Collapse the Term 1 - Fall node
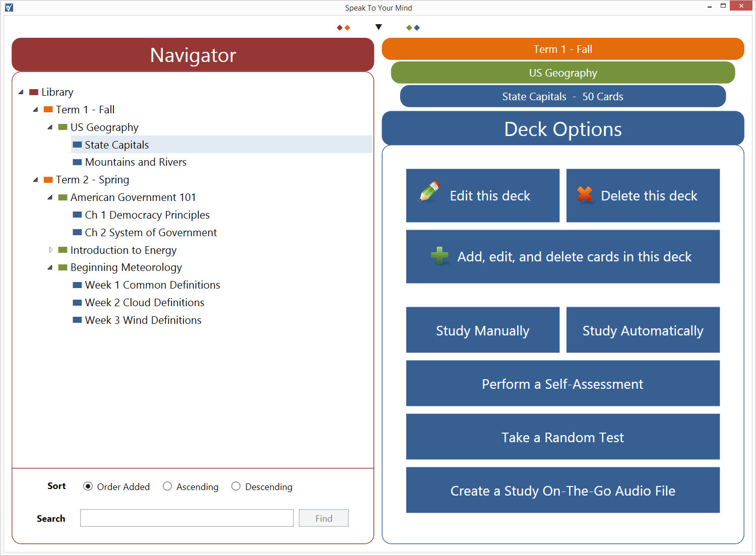Screen dimensions: 756x556 pyautogui.click(x=35, y=109)
